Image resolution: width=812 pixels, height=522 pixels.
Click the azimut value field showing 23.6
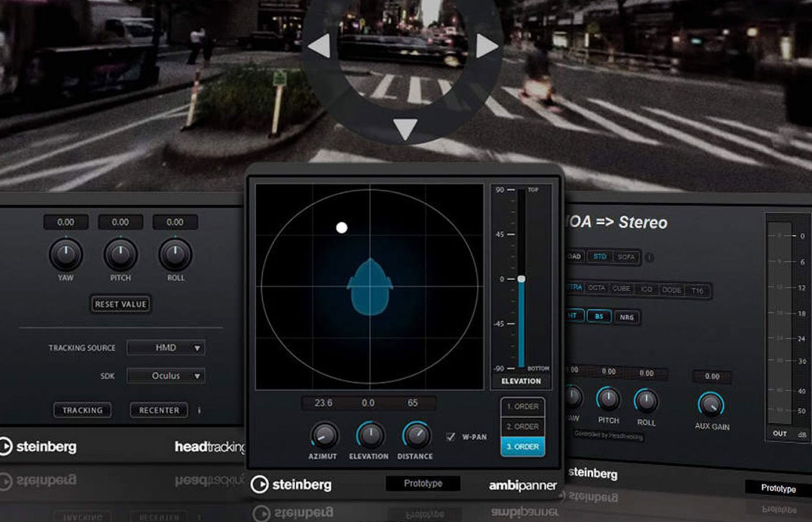pyautogui.click(x=324, y=403)
